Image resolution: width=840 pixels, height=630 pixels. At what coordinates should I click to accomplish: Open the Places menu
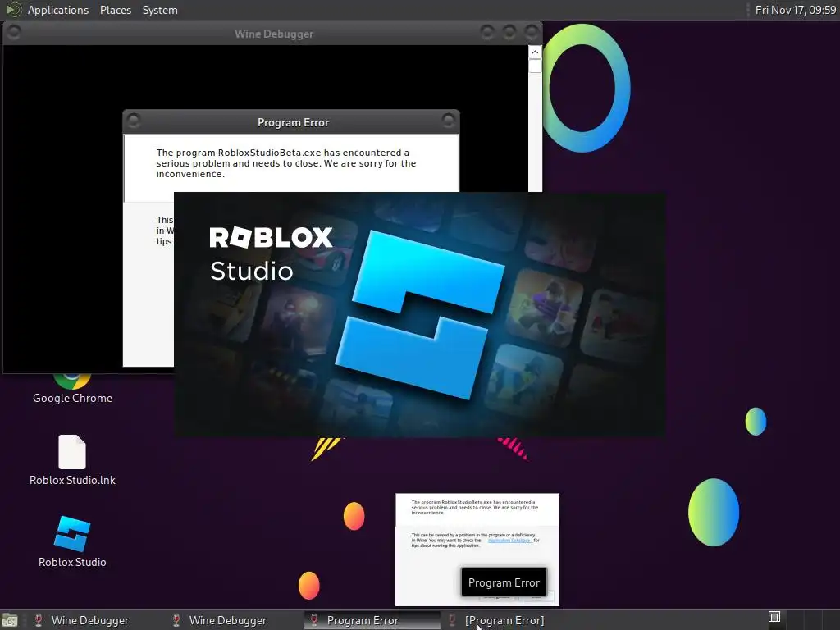click(x=115, y=10)
